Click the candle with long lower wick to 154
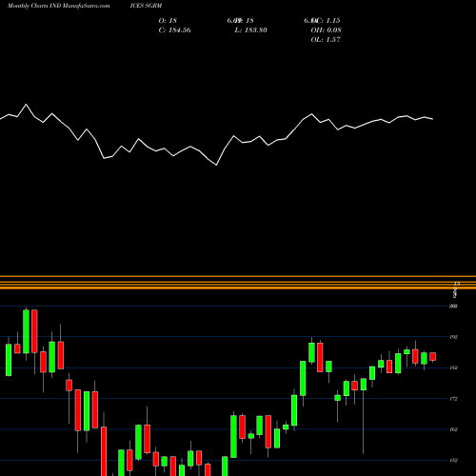The width and height of the screenshot is (476, 476). tap(364, 385)
